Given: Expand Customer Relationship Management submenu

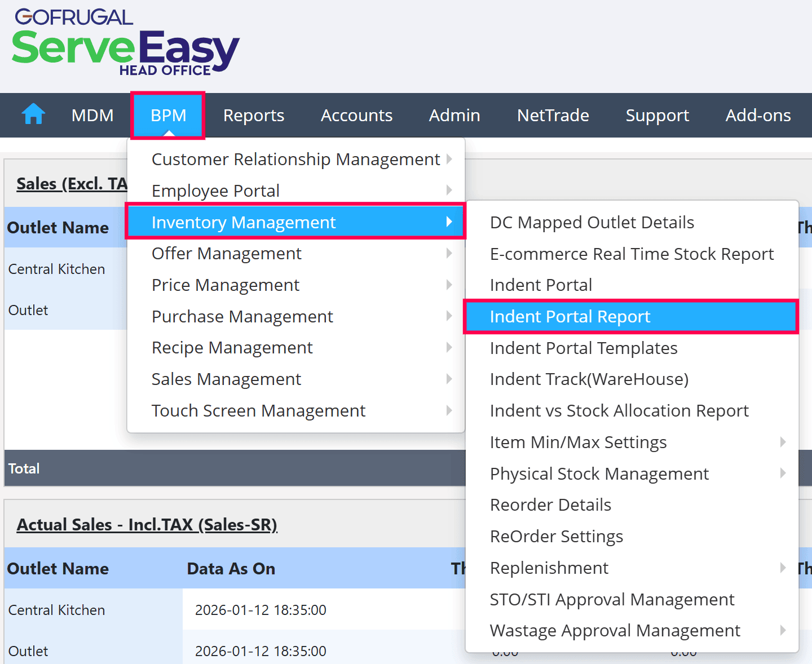Looking at the screenshot, I should [x=296, y=160].
